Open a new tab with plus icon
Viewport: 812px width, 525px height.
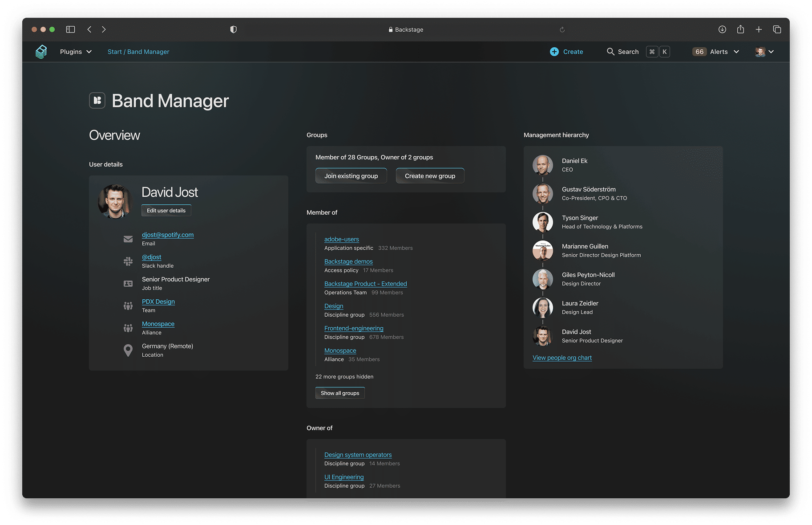coord(759,29)
